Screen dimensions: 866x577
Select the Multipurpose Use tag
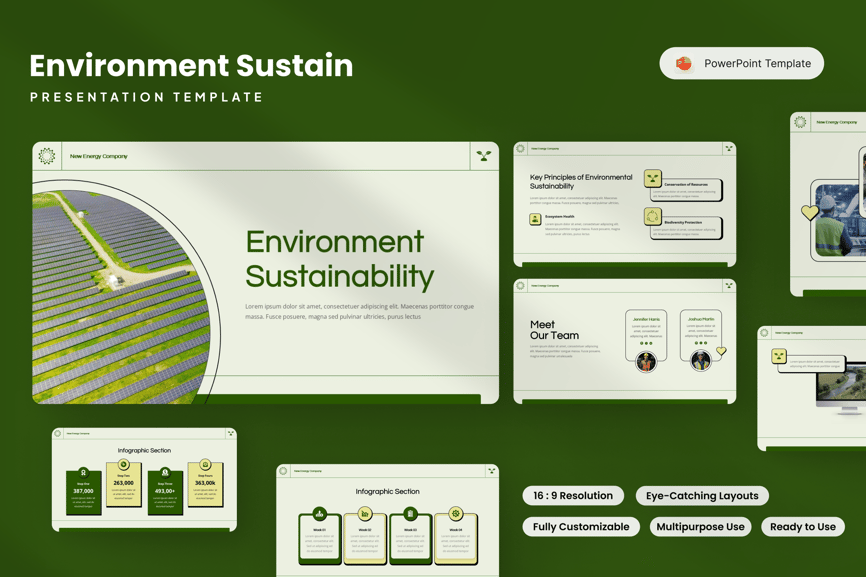pyautogui.click(x=700, y=527)
